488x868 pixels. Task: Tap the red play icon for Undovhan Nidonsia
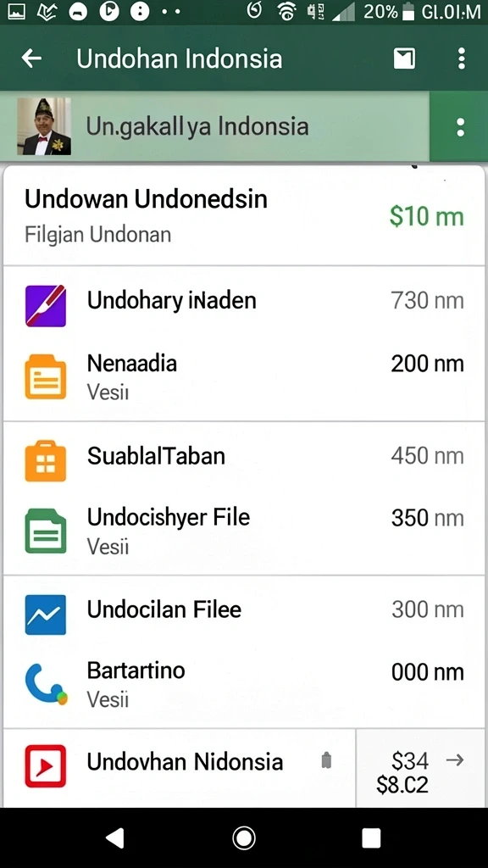tap(46, 765)
